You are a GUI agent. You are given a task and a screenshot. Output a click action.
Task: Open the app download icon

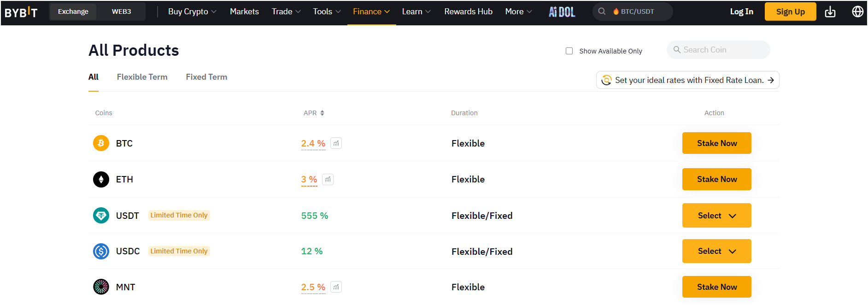click(x=830, y=12)
